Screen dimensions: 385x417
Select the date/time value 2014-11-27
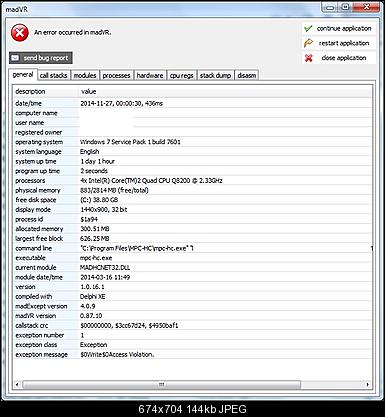(121, 104)
